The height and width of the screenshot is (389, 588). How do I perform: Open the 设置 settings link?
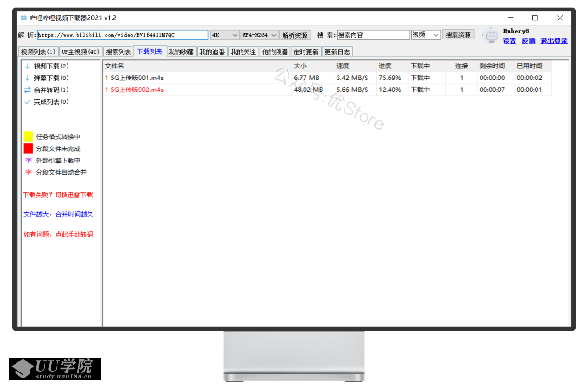[x=509, y=41]
